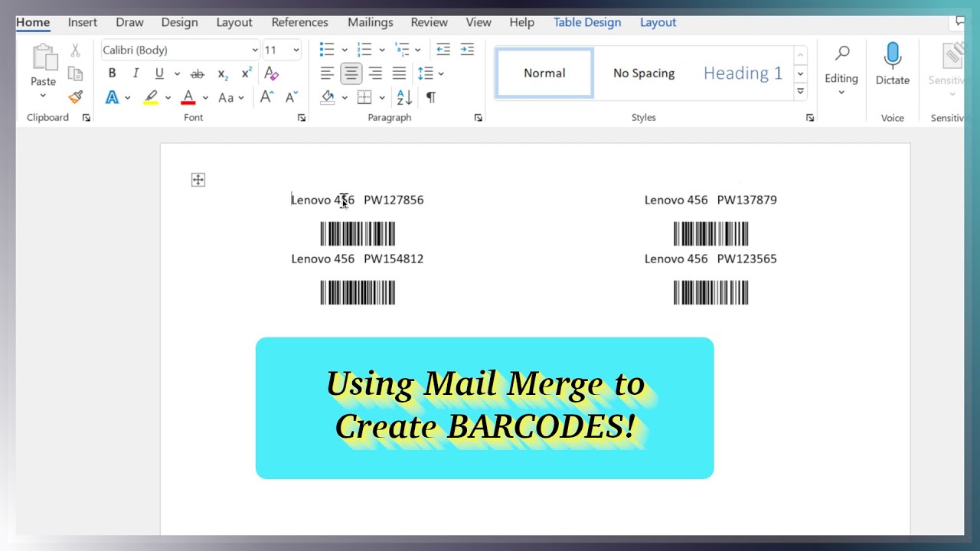Viewport: 980px width, 551px height.
Task: Open the Mailings tab
Action: click(x=371, y=22)
